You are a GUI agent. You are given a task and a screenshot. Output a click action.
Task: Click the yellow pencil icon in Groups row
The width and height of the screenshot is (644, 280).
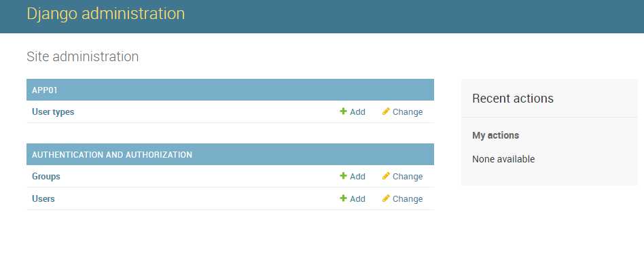[x=386, y=176]
